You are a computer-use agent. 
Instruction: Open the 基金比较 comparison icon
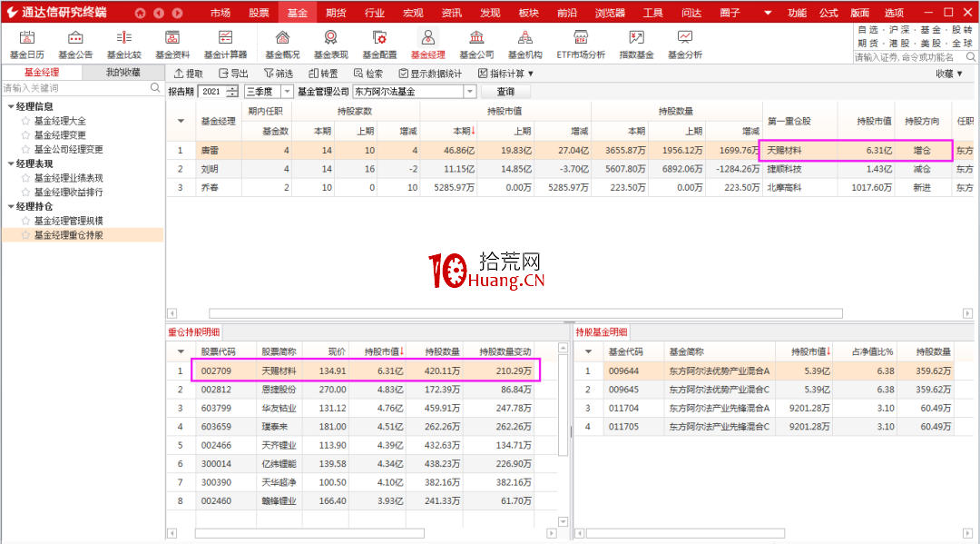(123, 45)
